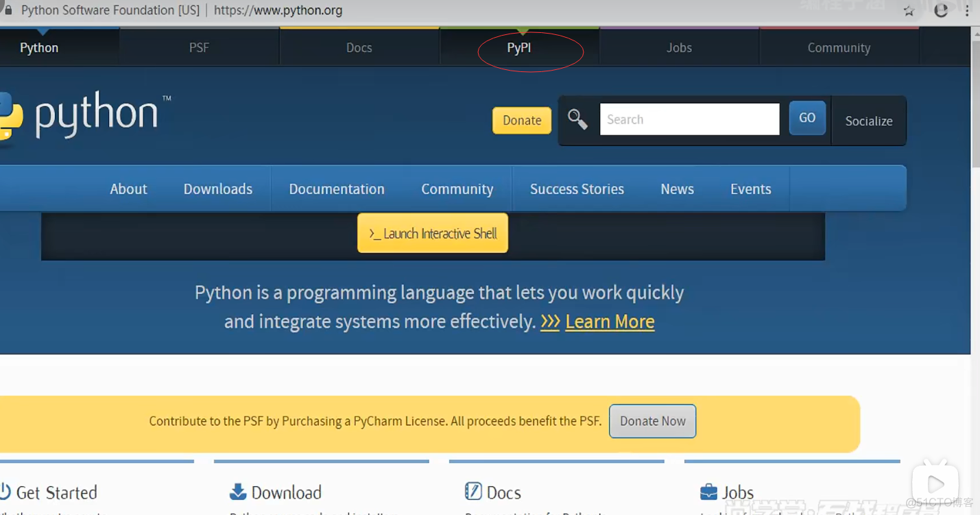Click the Docs heading in widgets

503,492
